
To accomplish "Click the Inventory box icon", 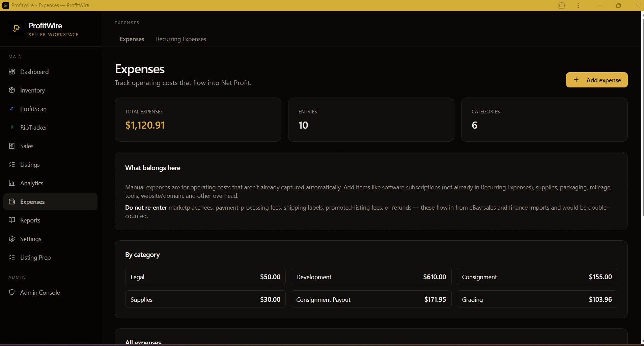I will click(12, 90).
